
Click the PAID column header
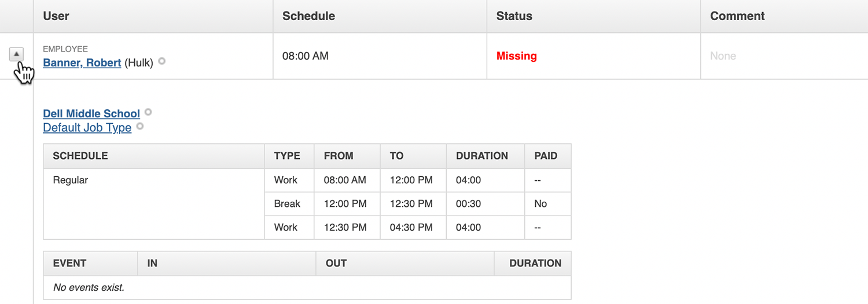pos(546,156)
